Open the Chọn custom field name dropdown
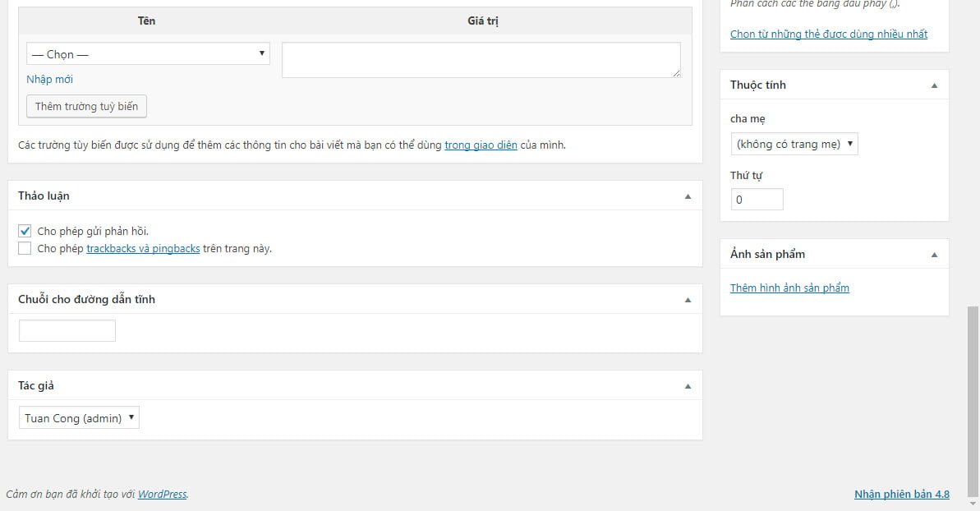Screen dimensions: 980x511 [148, 54]
